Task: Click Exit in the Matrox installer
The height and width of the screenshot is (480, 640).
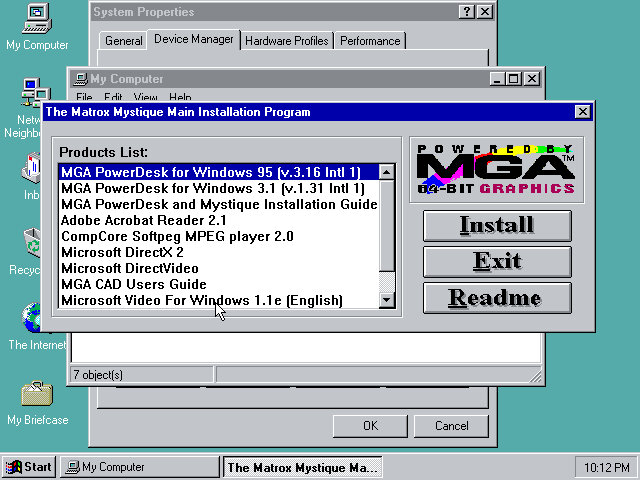Action: tap(497, 262)
